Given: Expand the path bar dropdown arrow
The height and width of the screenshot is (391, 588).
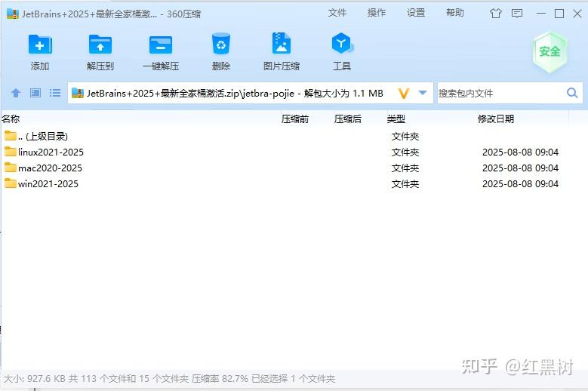Looking at the screenshot, I should [x=423, y=93].
